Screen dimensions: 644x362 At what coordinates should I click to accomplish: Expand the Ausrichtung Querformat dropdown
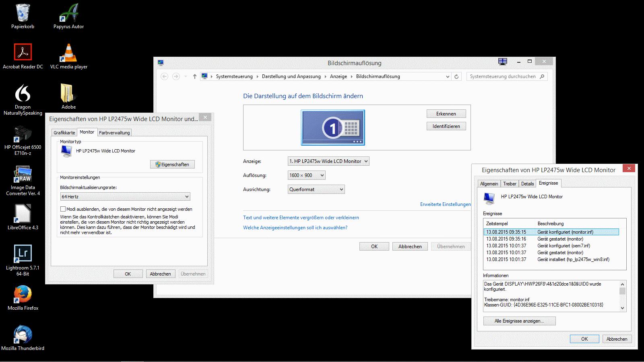pos(316,189)
